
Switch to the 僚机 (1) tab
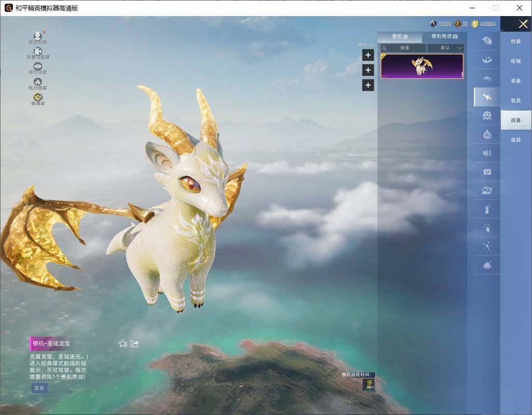coord(400,37)
